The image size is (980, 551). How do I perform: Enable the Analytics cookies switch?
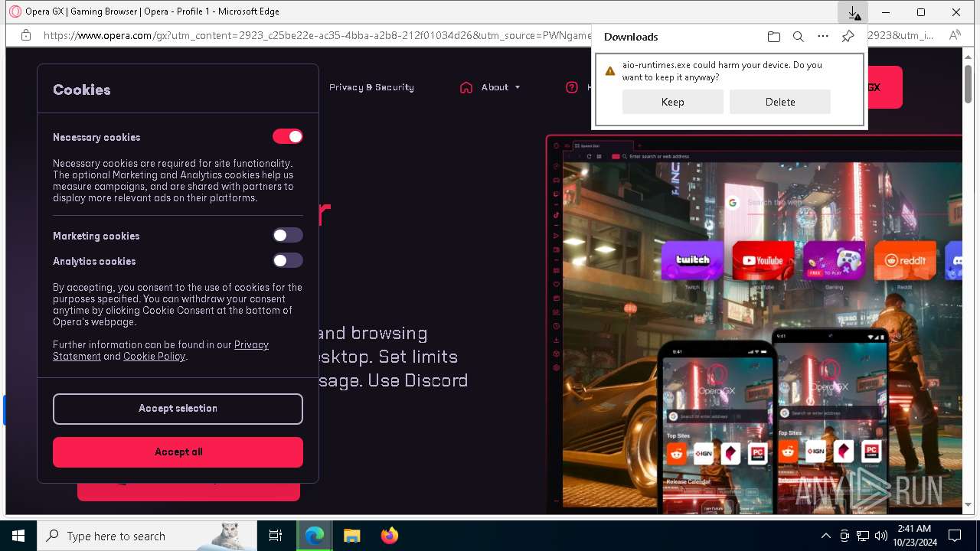click(288, 261)
